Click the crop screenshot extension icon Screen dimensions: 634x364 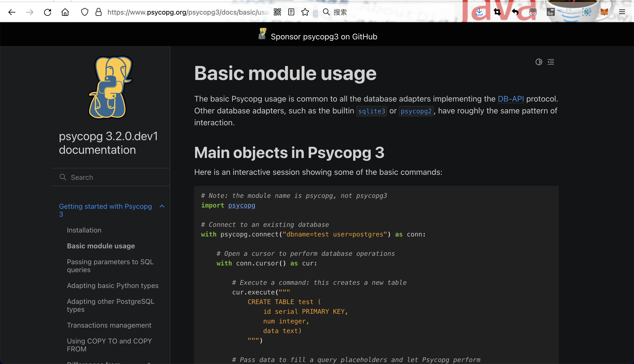click(x=497, y=12)
